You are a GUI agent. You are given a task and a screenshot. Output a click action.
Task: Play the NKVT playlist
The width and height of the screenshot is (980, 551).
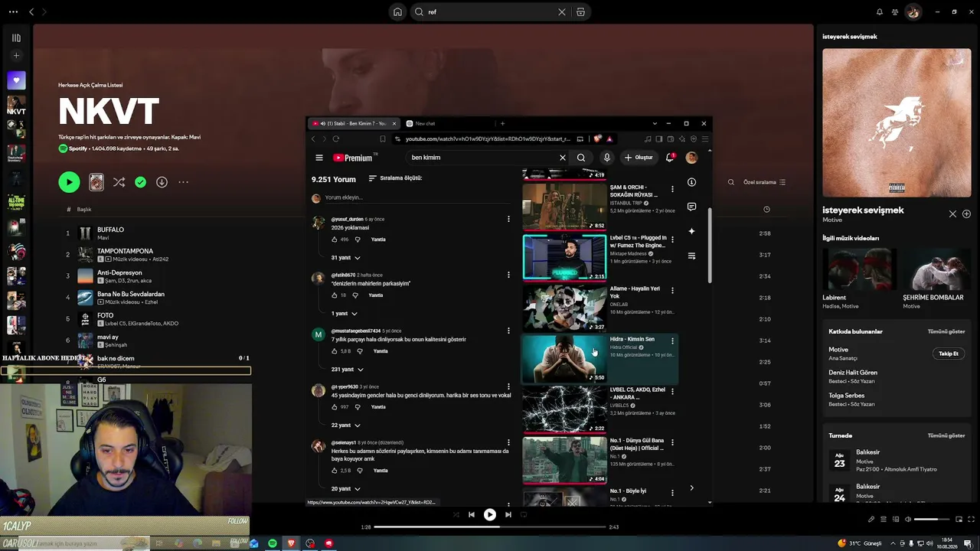pos(69,182)
